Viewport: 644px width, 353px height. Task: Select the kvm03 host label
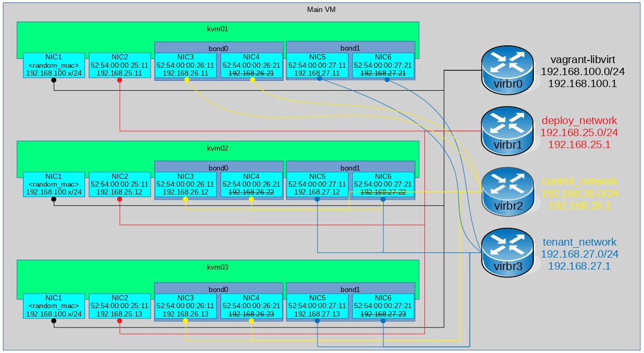(218, 267)
